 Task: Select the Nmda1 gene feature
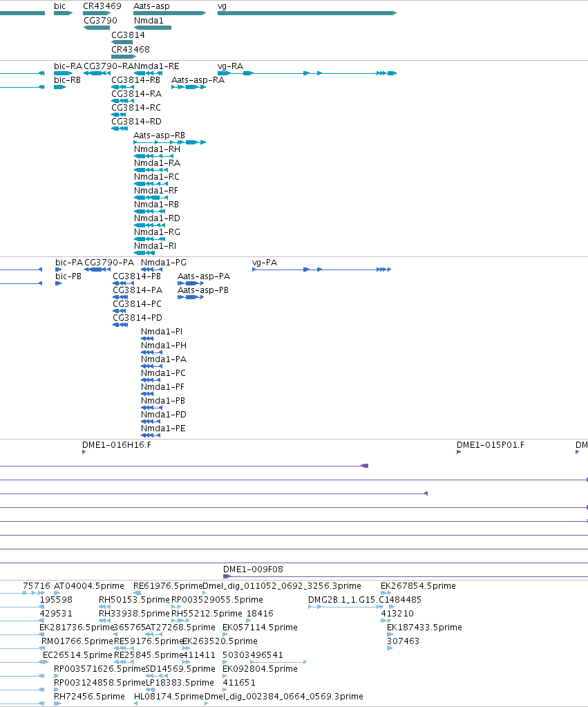tap(153, 28)
